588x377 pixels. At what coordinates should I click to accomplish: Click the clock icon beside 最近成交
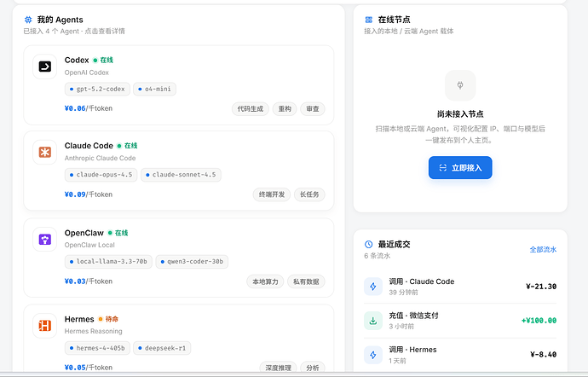[369, 244]
